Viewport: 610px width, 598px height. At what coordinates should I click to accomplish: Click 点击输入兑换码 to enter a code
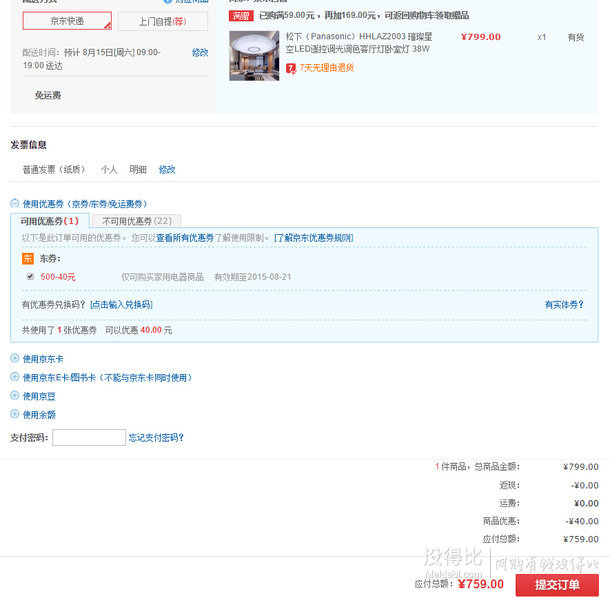click(121, 305)
